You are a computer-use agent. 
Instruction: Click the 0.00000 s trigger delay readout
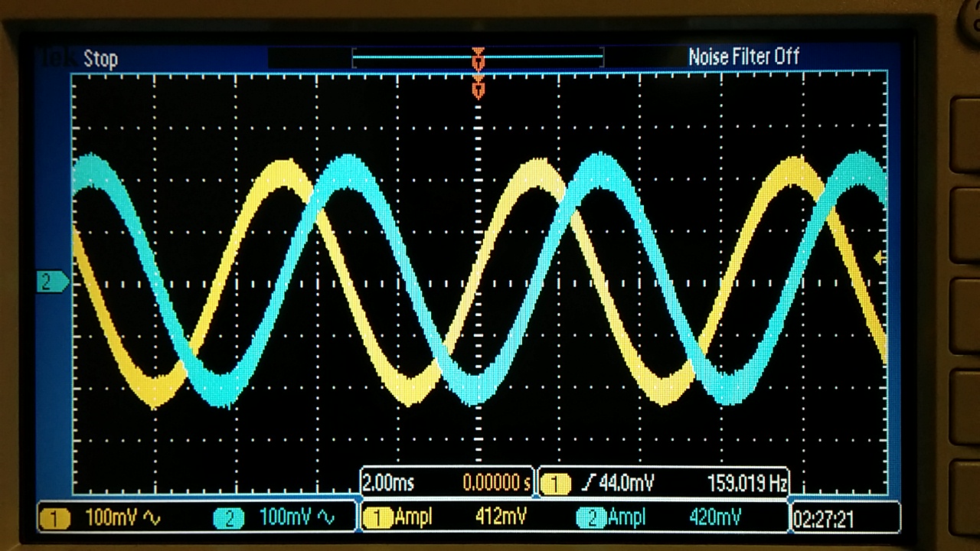pyautogui.click(x=496, y=483)
